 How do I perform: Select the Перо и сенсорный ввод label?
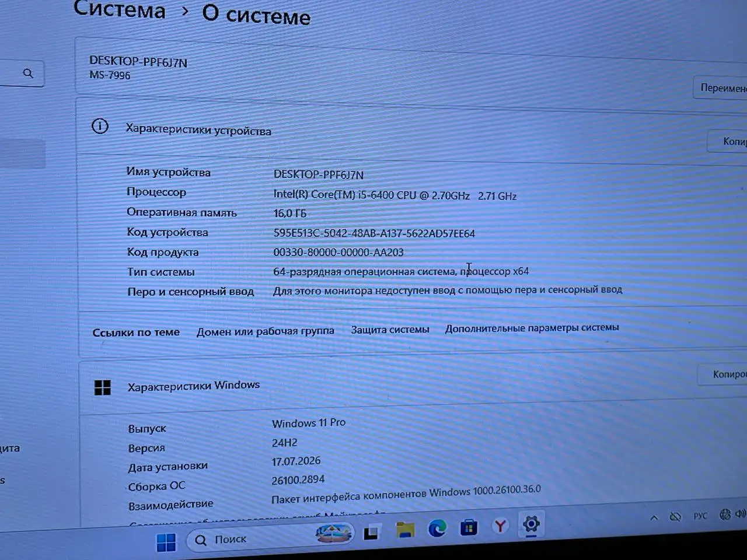190,291
